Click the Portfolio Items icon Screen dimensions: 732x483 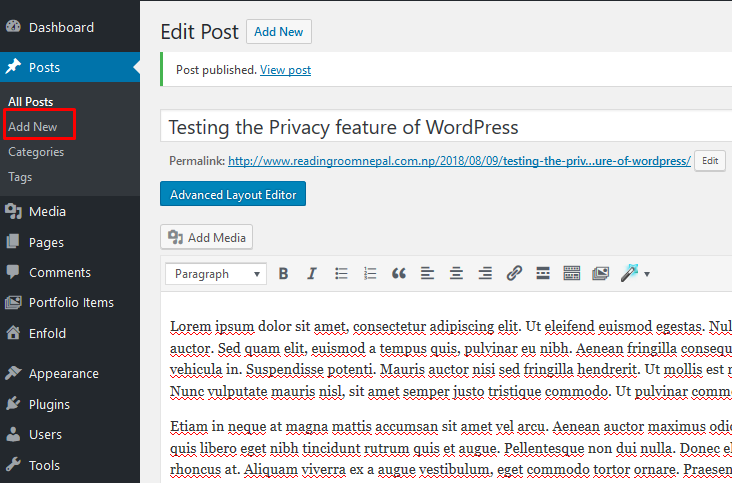[13, 302]
